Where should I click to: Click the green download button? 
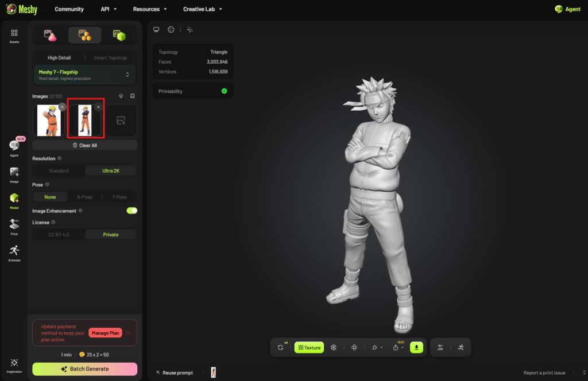pyautogui.click(x=417, y=348)
